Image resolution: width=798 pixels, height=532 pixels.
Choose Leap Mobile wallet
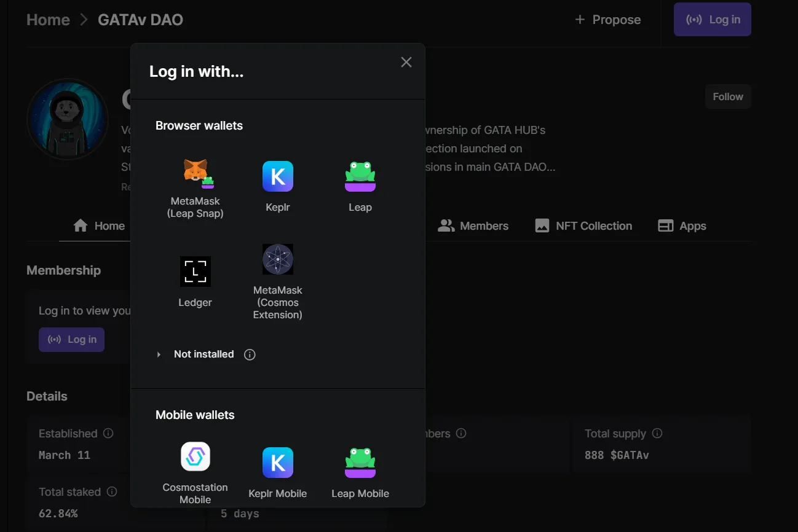[360, 472]
